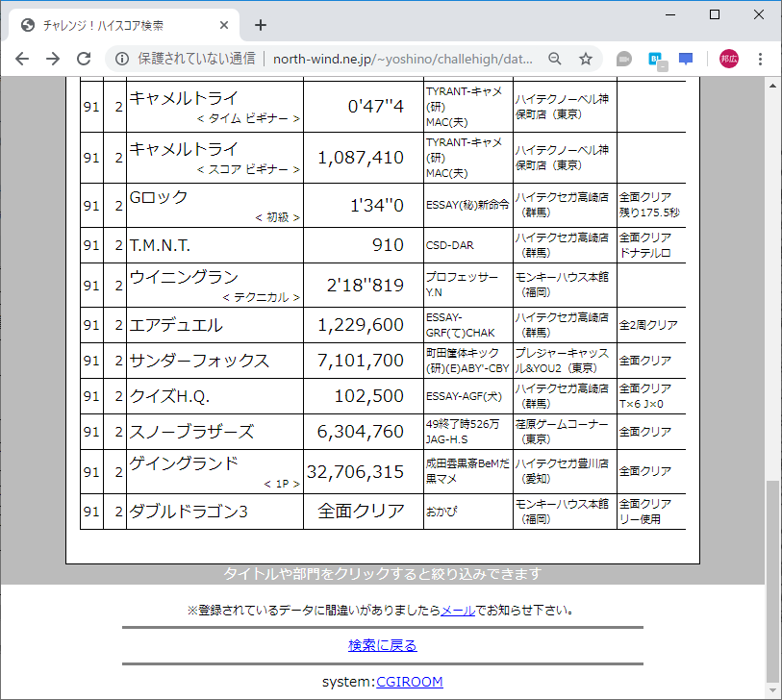Click the forward navigation arrow
Image resolution: width=782 pixels, height=700 pixels.
click(x=53, y=58)
